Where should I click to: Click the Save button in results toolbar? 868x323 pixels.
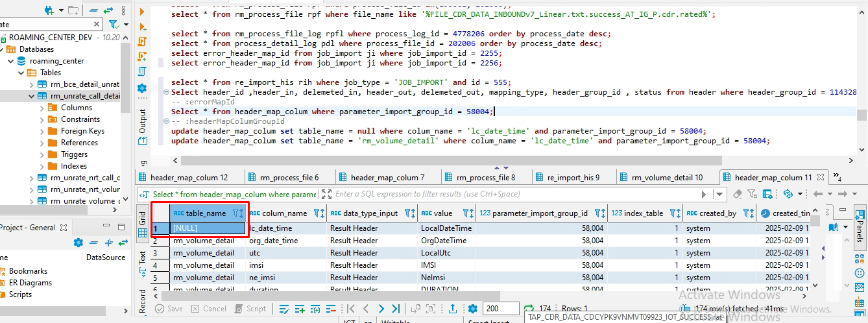169,309
